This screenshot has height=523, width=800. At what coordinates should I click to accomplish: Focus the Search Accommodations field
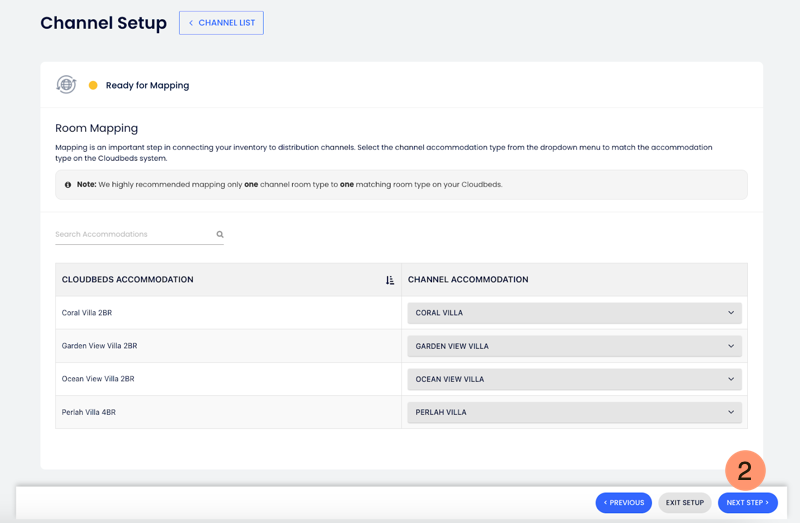point(133,235)
